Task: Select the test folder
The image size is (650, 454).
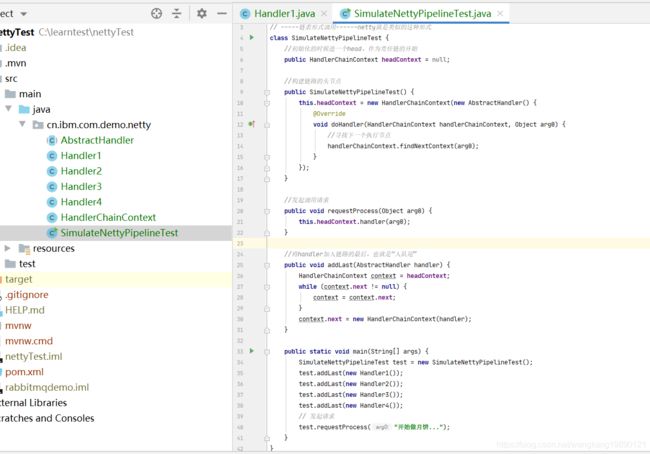Action: coord(27,264)
